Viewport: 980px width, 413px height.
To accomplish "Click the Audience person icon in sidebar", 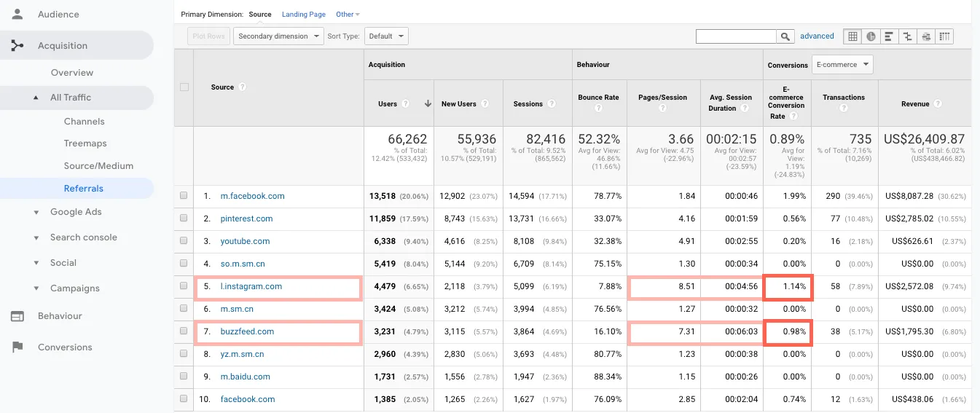I will click(x=17, y=14).
